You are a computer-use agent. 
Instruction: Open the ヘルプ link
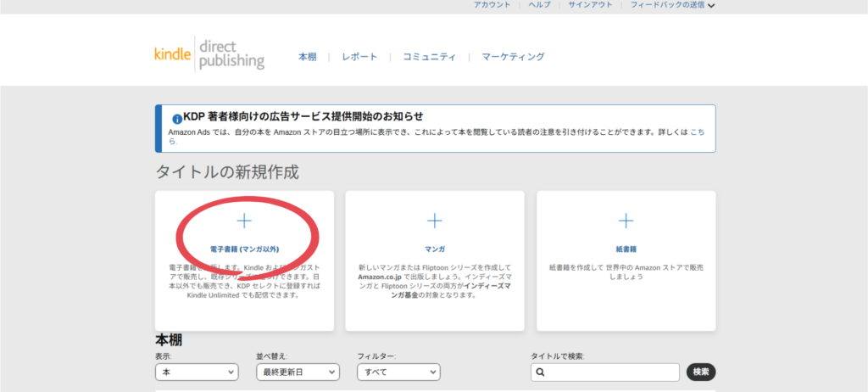pos(540,5)
